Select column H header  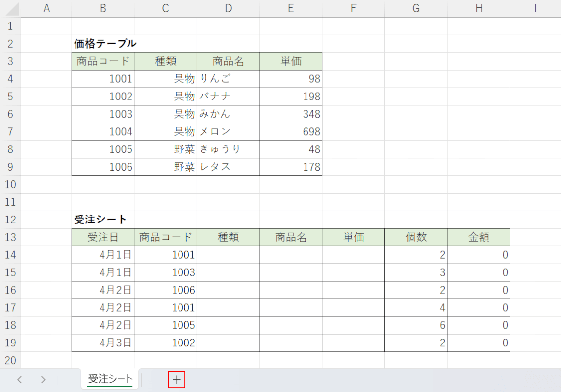[478, 8]
